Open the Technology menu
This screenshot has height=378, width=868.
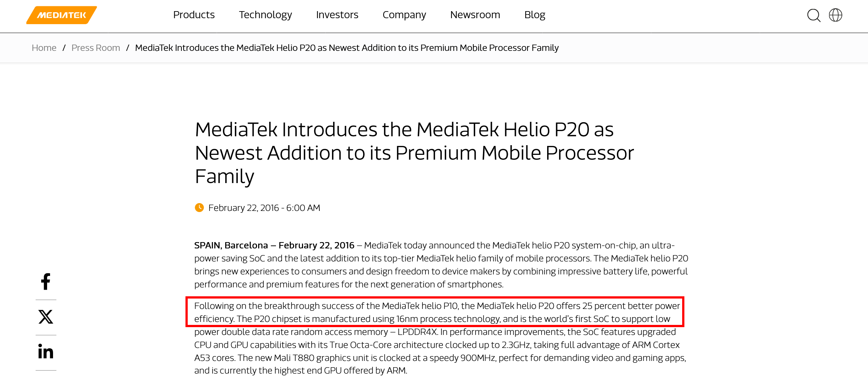coord(265,15)
